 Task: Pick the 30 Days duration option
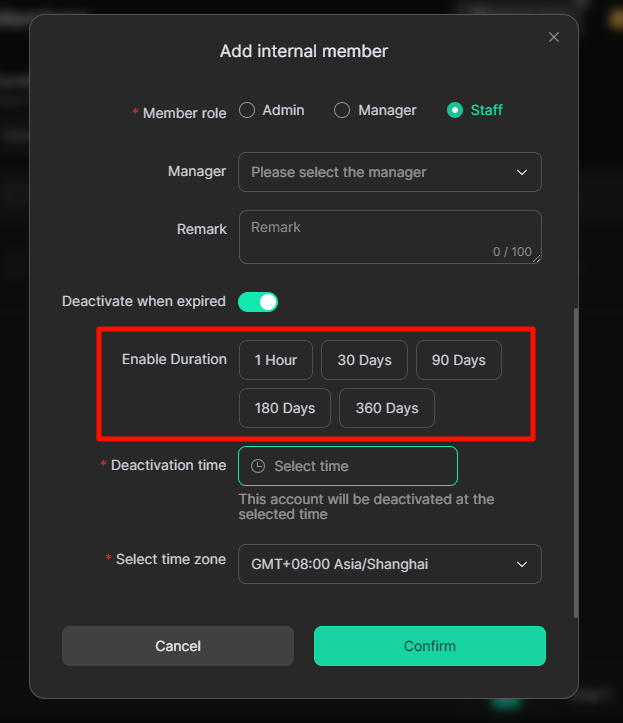click(x=364, y=360)
